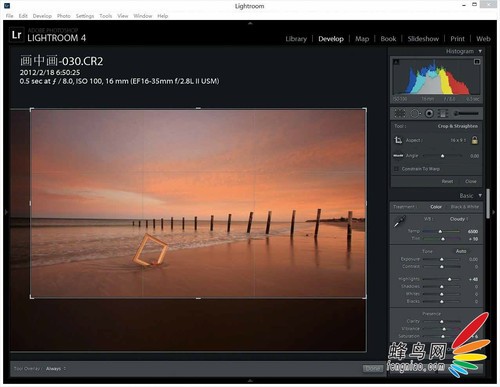Viewport: 500px width, 387px height.
Task: Click the Auto tone button
Action: click(x=461, y=251)
